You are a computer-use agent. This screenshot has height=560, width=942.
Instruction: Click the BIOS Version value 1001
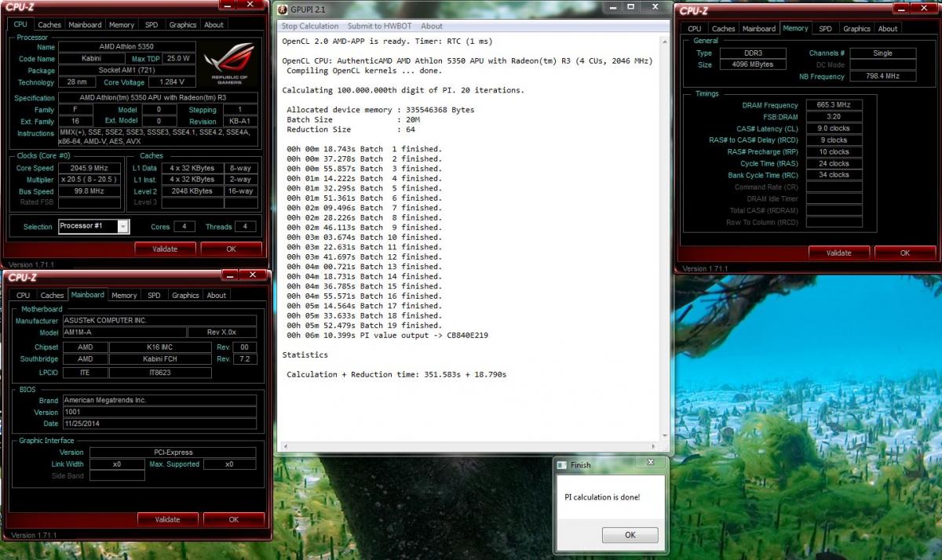[x=159, y=412]
